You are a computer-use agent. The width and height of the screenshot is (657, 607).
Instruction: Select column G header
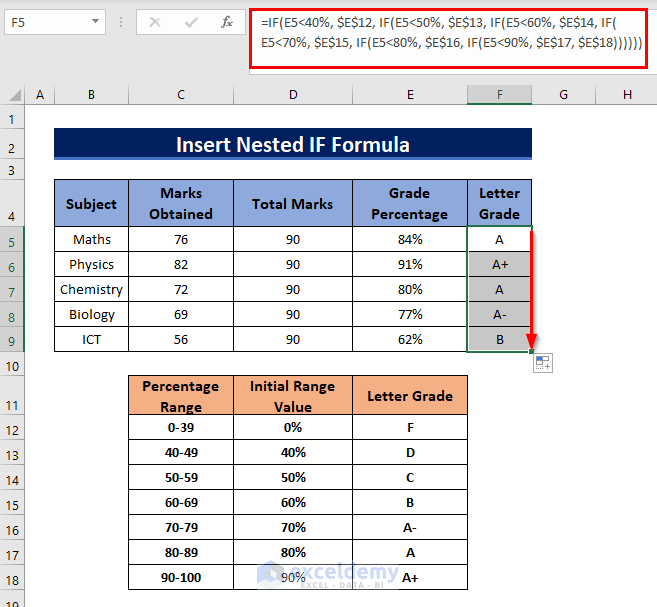pos(564,95)
